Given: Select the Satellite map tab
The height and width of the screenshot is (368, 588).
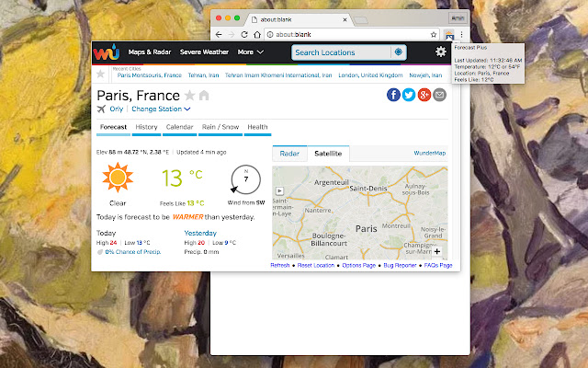Looking at the screenshot, I should coord(328,154).
